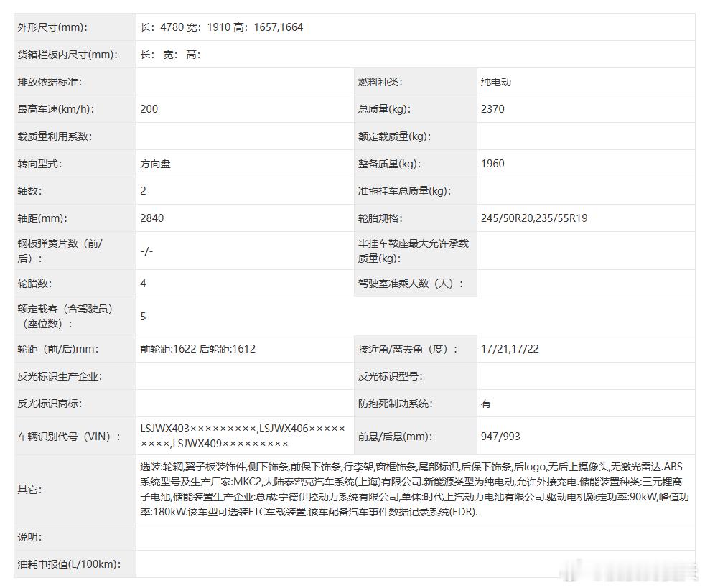Click the 防抱死制动系统 label

pos(395,403)
